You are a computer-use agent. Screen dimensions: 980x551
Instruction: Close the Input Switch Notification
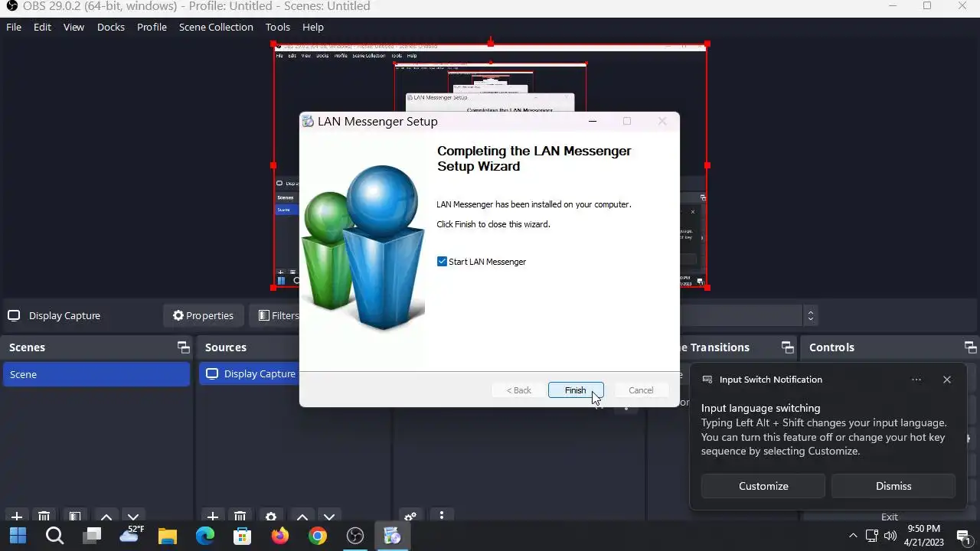point(947,380)
